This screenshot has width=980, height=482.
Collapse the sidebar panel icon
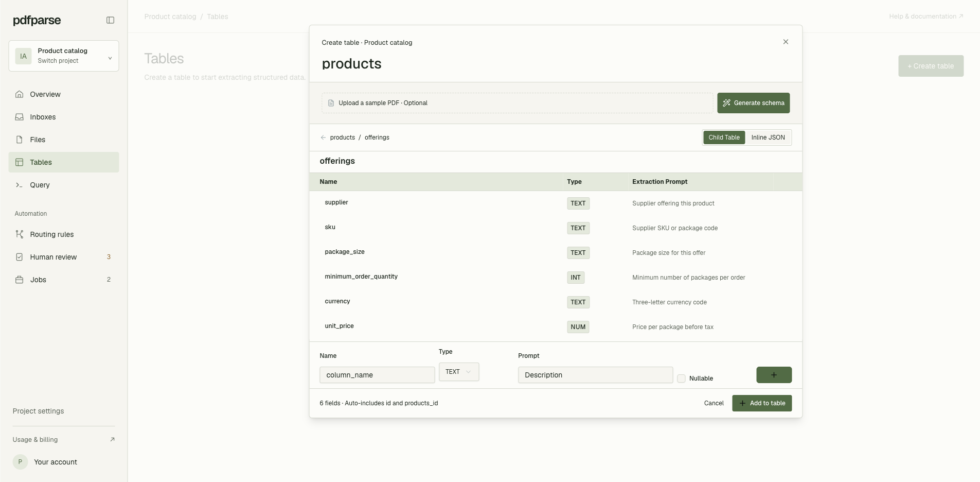110,20
